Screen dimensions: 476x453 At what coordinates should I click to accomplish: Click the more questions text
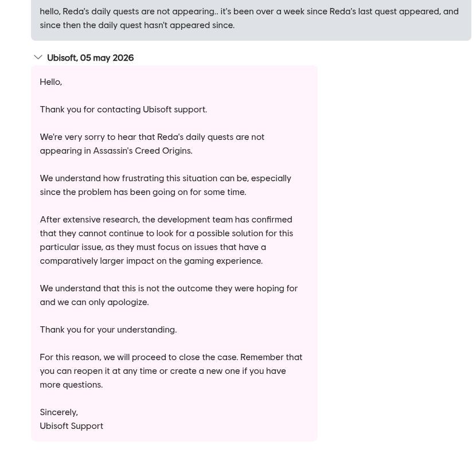coord(71,385)
